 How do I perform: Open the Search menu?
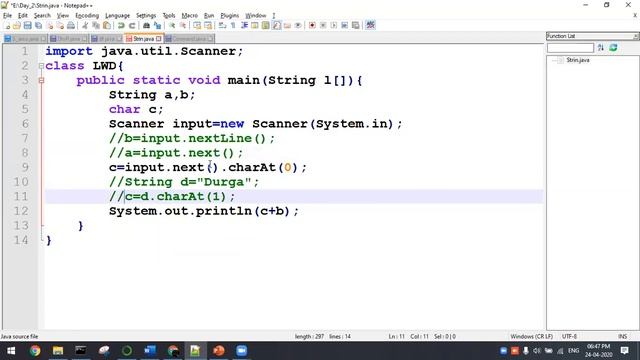coord(42,16)
